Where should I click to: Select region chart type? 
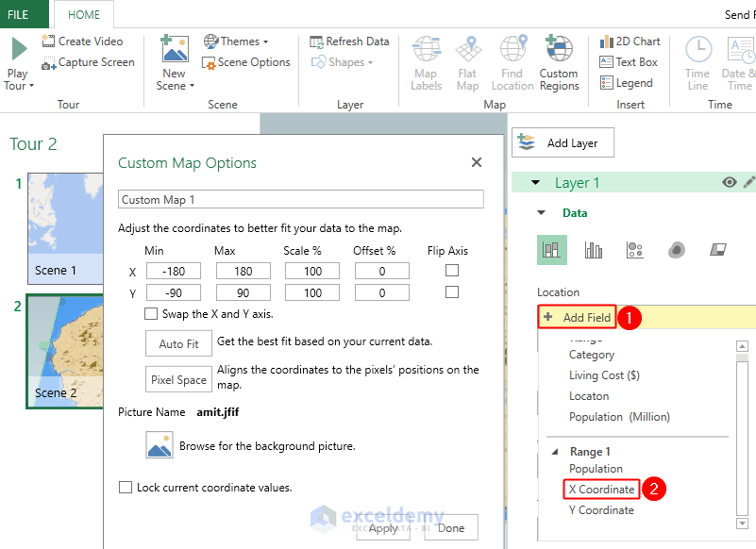718,250
